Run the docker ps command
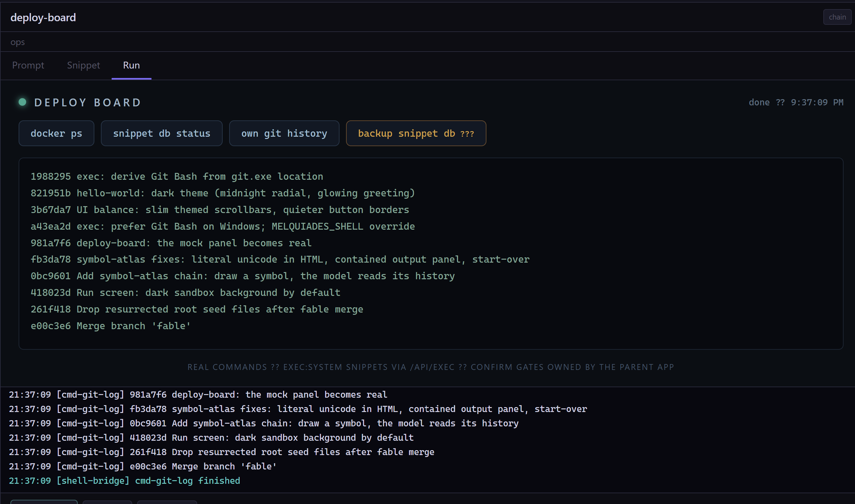 click(56, 133)
